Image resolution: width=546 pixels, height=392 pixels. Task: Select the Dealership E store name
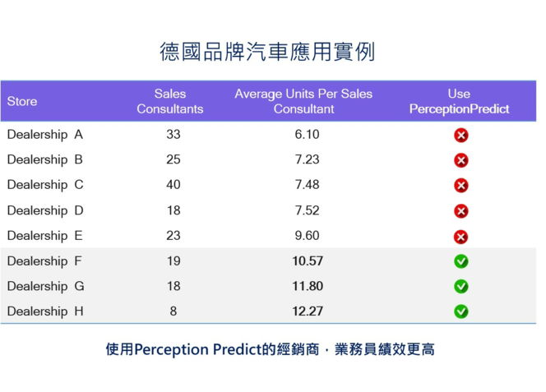point(45,236)
